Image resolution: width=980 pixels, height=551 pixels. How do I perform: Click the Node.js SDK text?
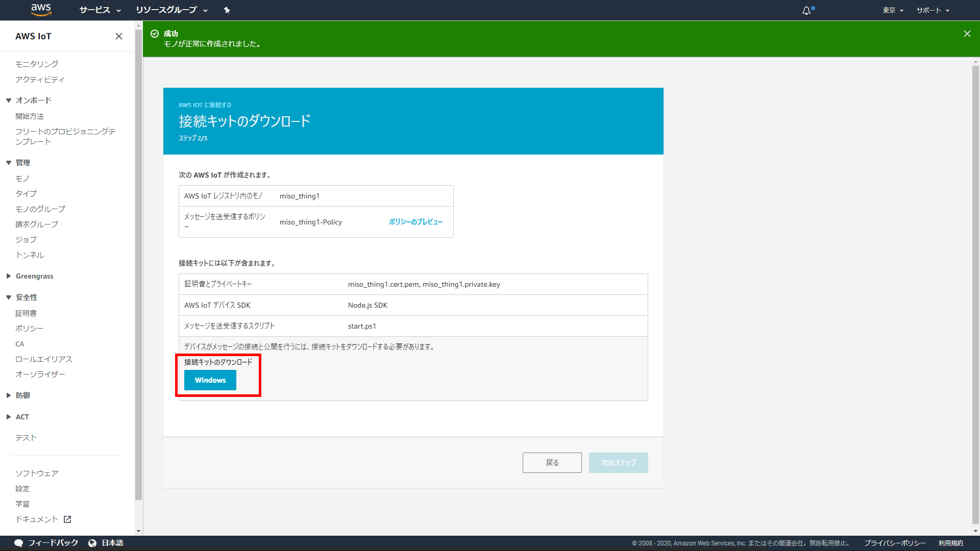tap(367, 305)
